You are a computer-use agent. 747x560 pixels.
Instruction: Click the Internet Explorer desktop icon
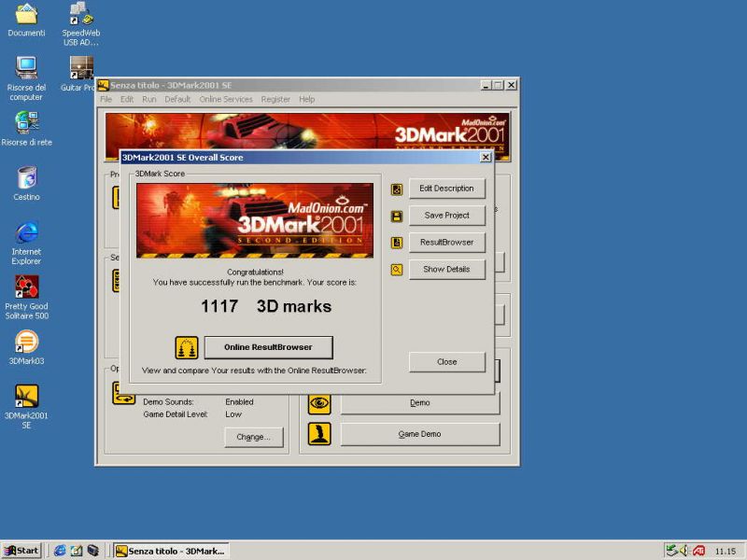(26, 243)
